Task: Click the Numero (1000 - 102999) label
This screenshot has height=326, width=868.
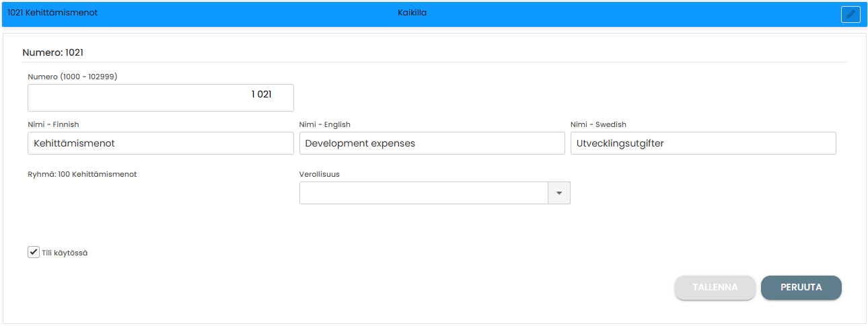Action: 73,77
